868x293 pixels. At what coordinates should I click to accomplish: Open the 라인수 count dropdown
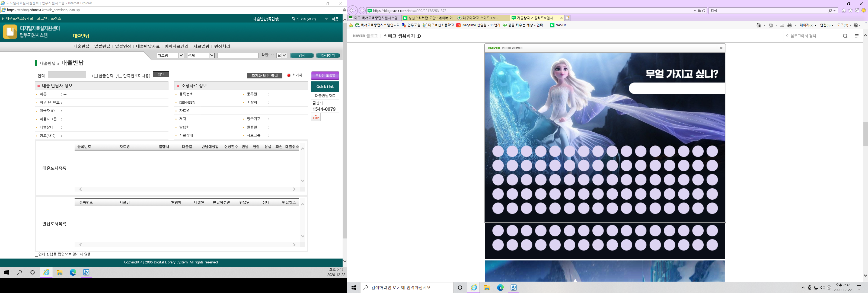pyautogui.click(x=284, y=56)
